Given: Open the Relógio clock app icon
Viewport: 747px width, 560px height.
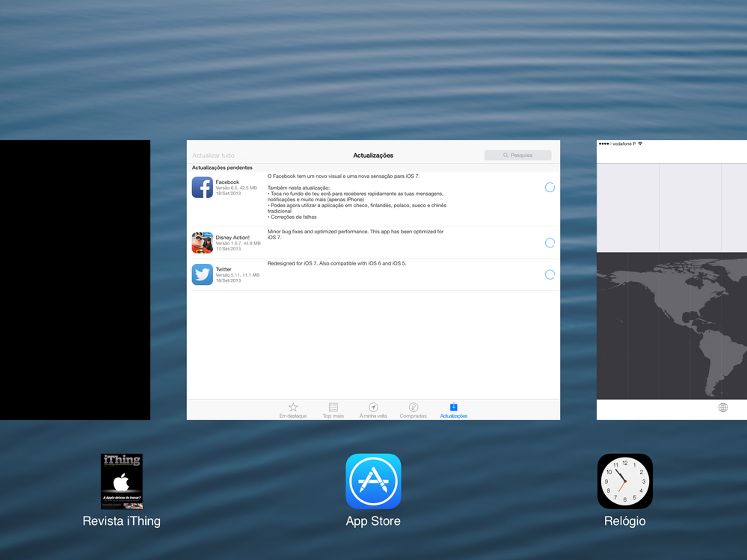Looking at the screenshot, I should pyautogui.click(x=624, y=481).
